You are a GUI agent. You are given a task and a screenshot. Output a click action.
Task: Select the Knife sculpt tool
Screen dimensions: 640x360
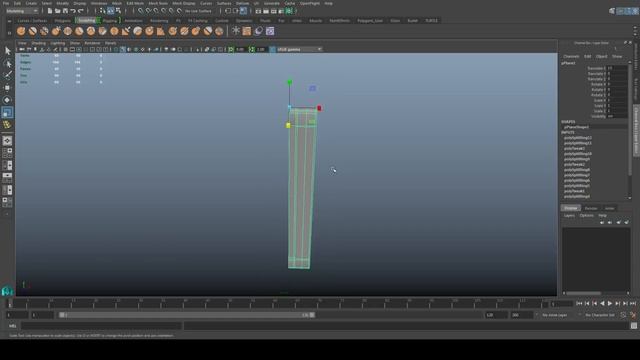click(173, 31)
